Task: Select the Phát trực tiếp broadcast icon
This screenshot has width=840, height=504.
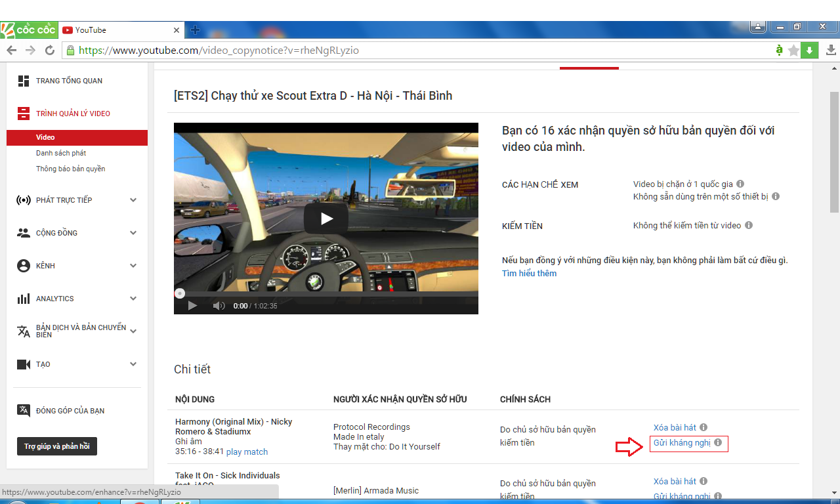Action: (24, 200)
